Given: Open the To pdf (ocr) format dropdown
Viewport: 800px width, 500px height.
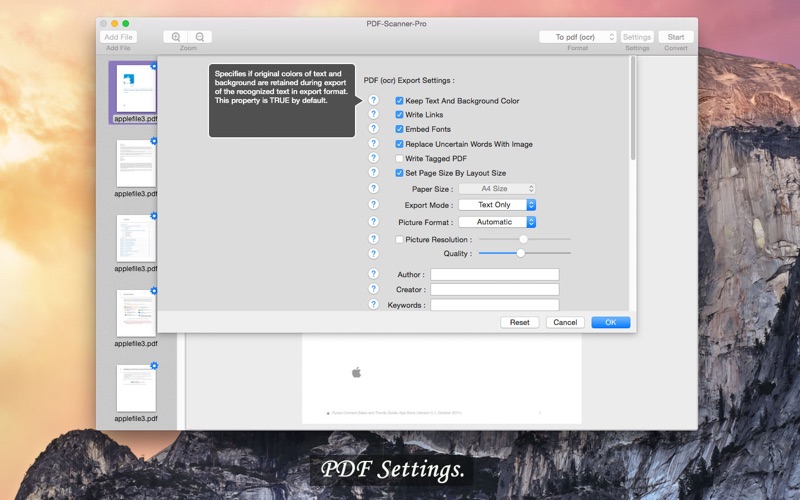Looking at the screenshot, I should coord(578,37).
